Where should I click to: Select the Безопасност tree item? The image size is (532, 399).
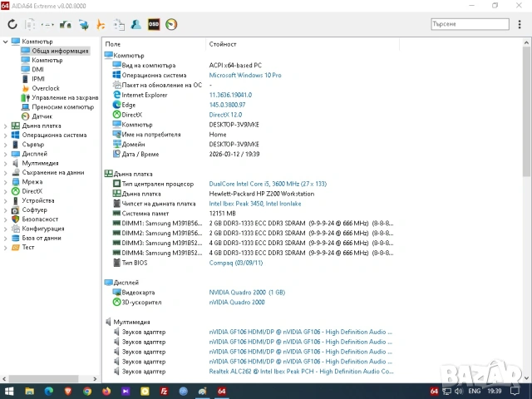click(x=40, y=219)
